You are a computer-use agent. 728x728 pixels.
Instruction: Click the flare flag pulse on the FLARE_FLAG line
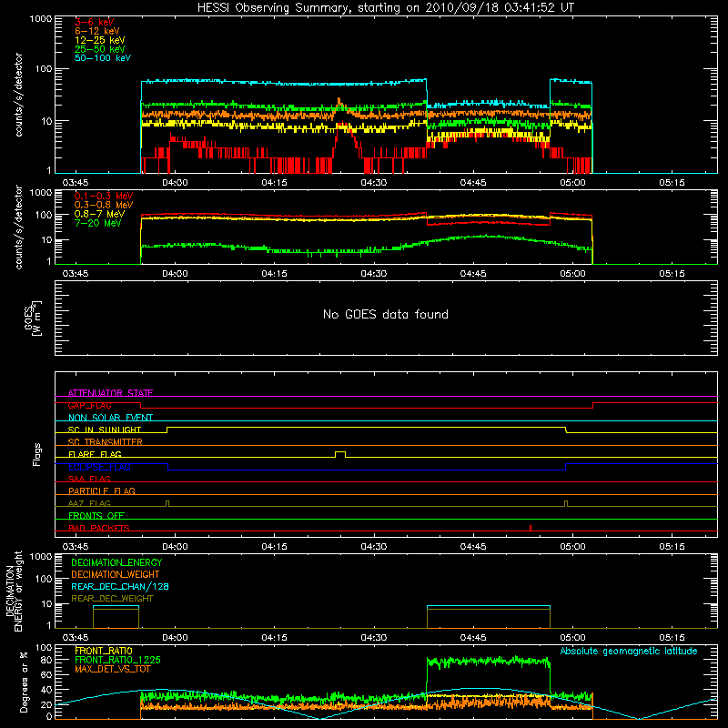[x=340, y=454]
